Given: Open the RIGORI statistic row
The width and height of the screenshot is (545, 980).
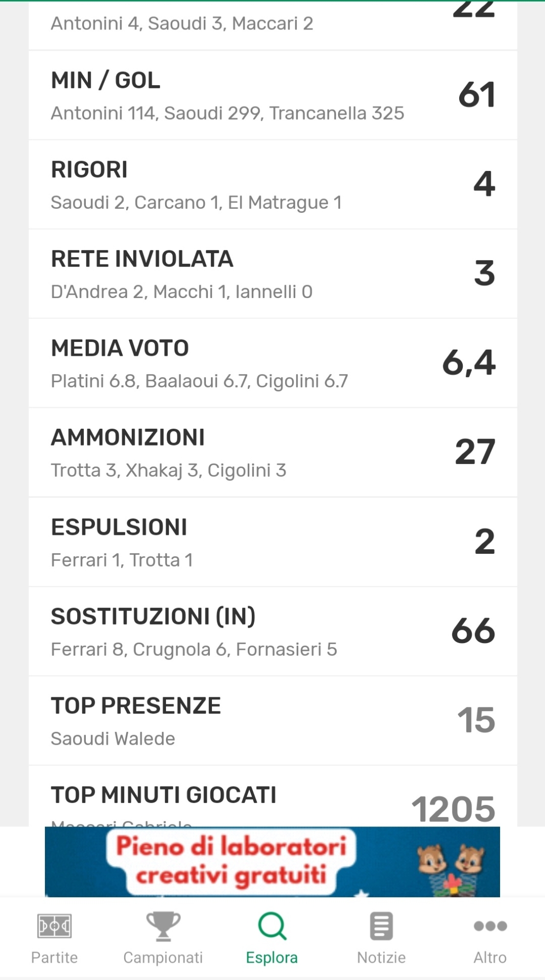Looking at the screenshot, I should point(273,185).
